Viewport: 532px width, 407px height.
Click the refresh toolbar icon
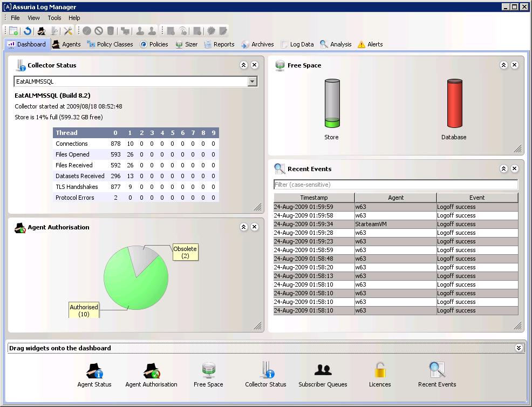(x=28, y=31)
